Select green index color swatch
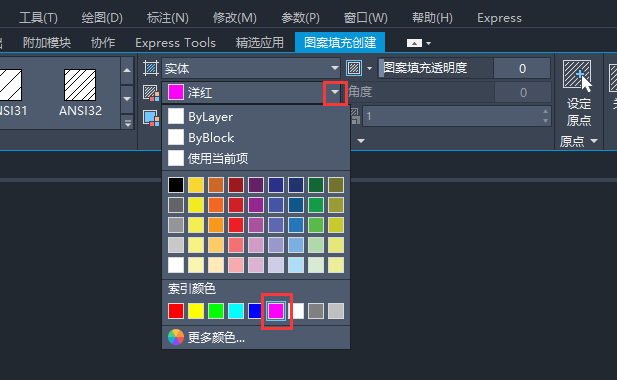Screen dimensions: 617x380 click(x=216, y=311)
